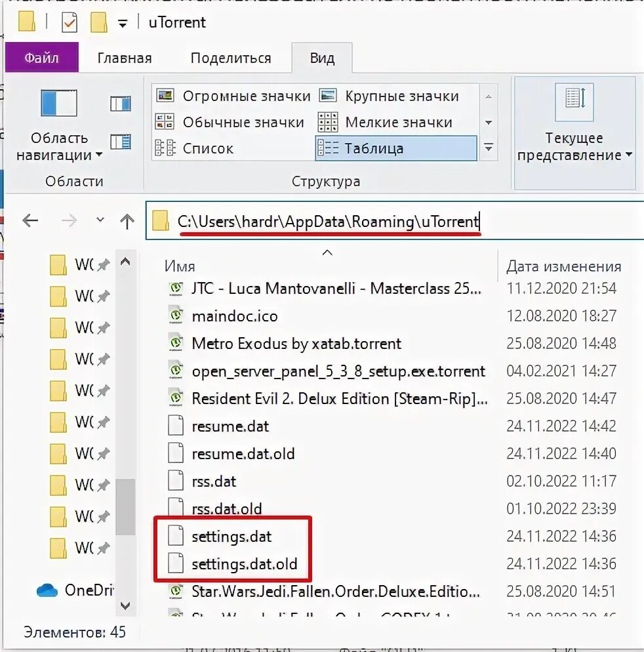Click the open_server_panel torrent icon

(176, 371)
